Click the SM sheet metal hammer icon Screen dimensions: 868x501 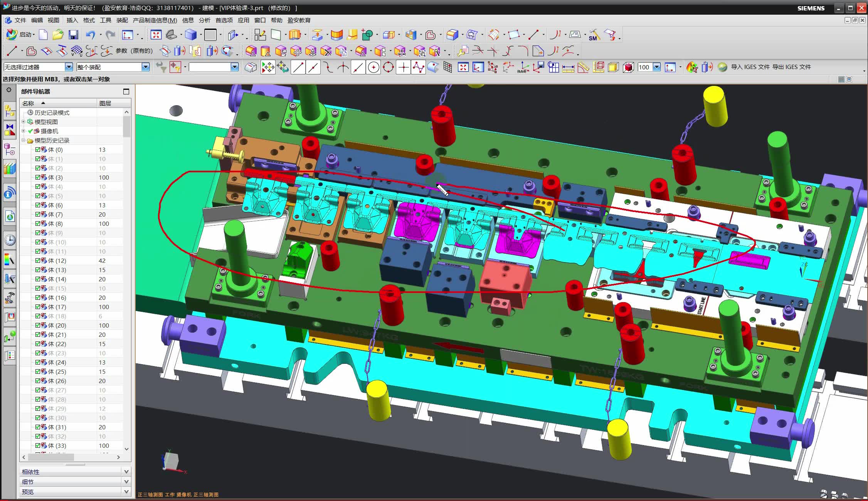(594, 35)
